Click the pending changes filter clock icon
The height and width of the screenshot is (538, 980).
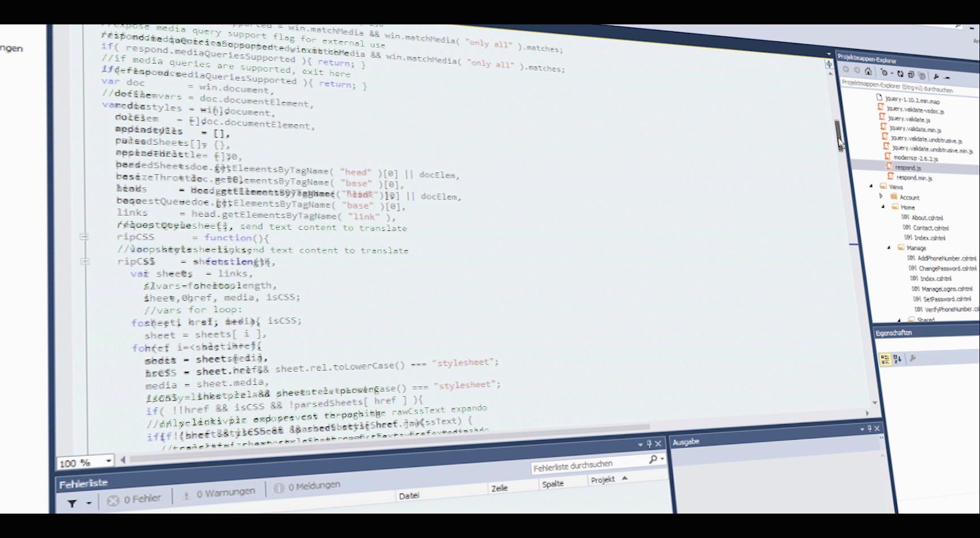[x=883, y=72]
